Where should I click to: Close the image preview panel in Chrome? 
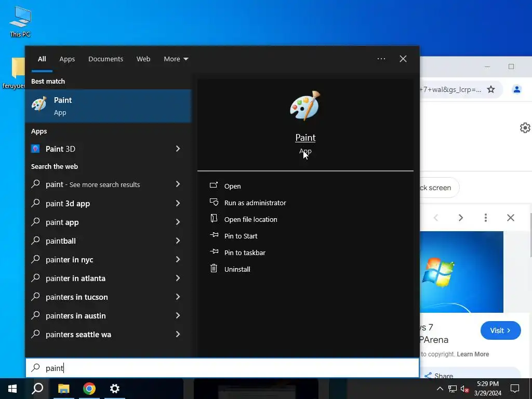tap(511, 218)
